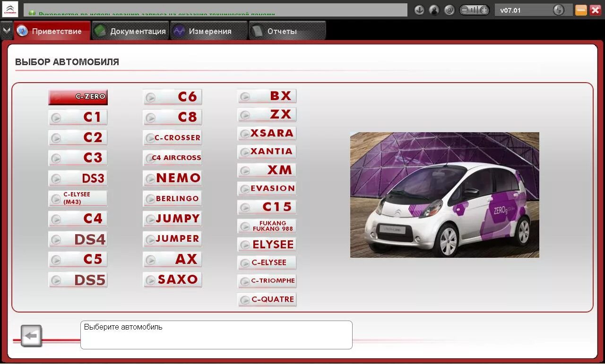Image resolution: width=605 pixels, height=364 pixels.
Task: Select the BX vehicle
Action: pos(267,96)
